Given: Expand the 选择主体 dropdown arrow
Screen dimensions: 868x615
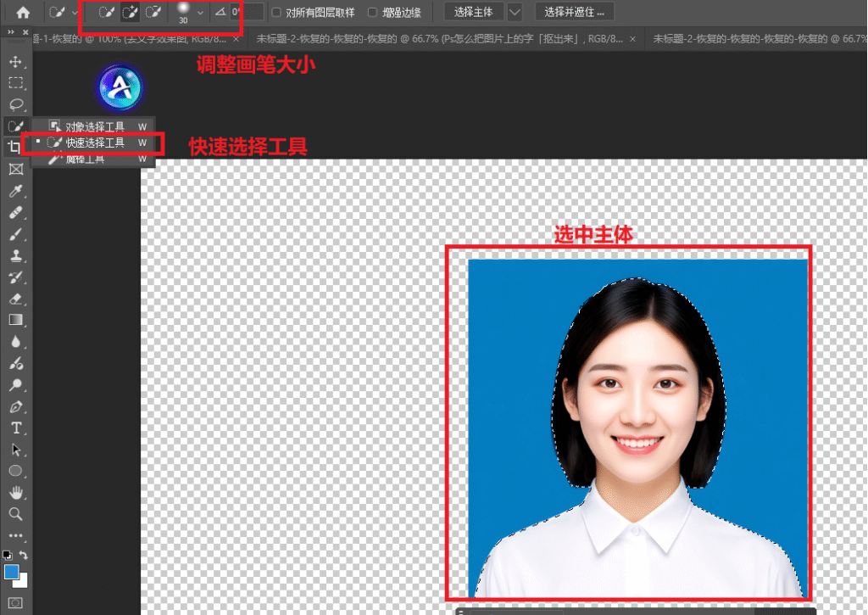Looking at the screenshot, I should [514, 12].
